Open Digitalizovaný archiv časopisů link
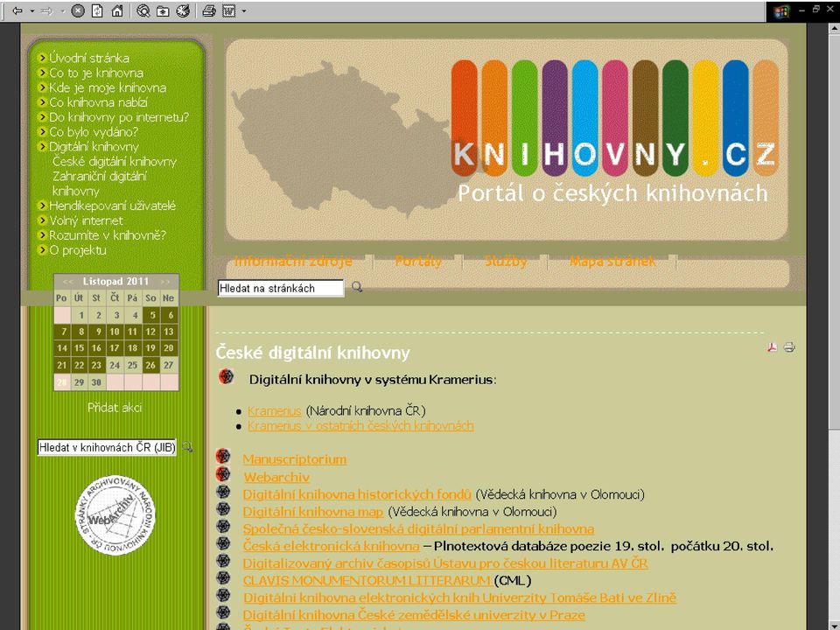Viewport: 840px width, 630px height. (x=445, y=563)
